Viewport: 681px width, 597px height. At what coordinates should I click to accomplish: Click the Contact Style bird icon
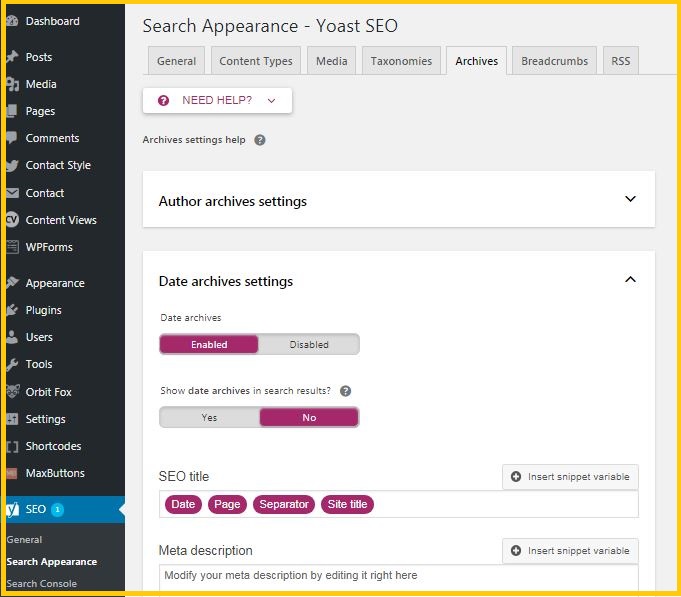click(x=12, y=165)
